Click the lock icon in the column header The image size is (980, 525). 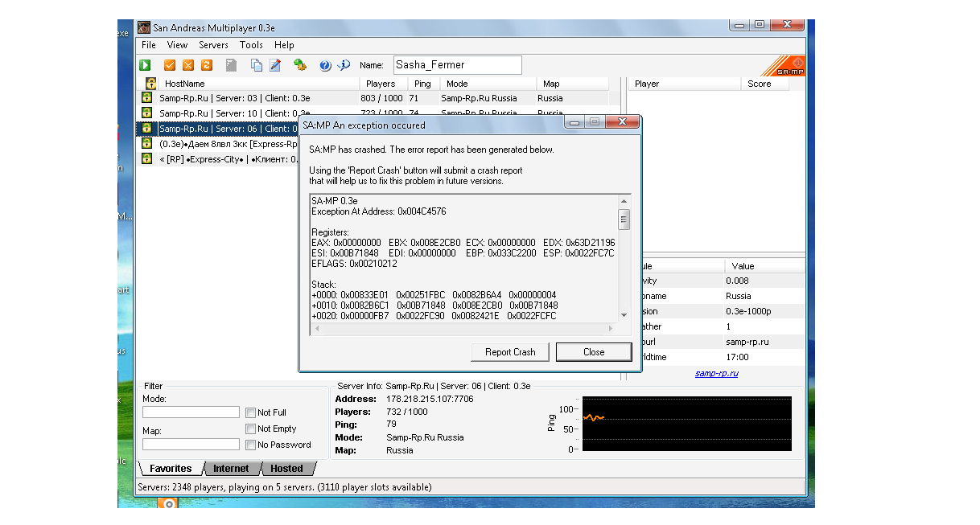(x=150, y=84)
